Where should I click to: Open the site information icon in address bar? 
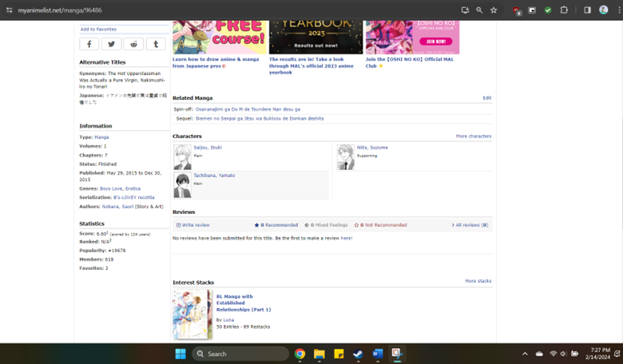coord(9,10)
